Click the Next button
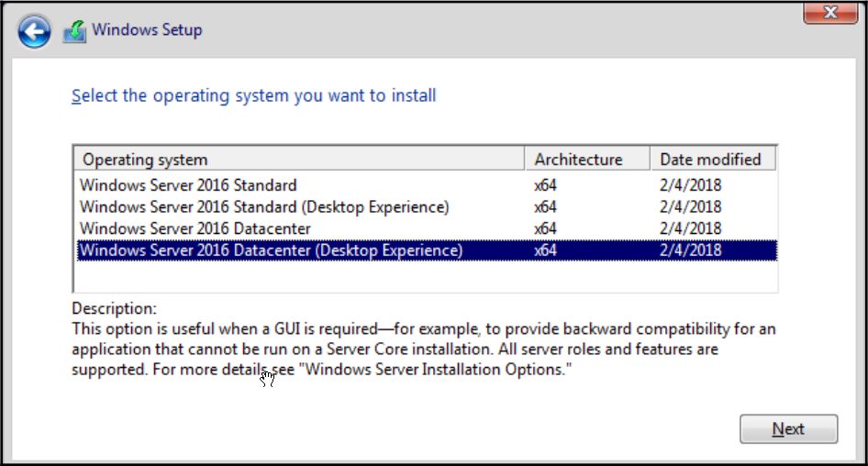The height and width of the screenshot is (466, 868). click(x=788, y=429)
